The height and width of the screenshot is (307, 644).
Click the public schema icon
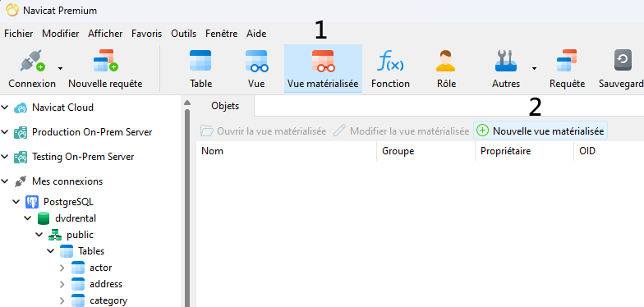pyautogui.click(x=54, y=235)
